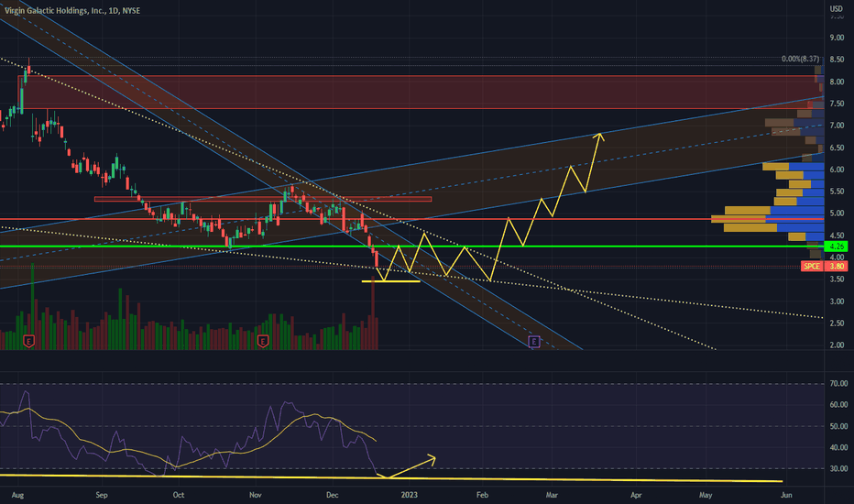Viewport: 854px width, 504px height.
Task: Click the Apr label on time axis
Action: [x=636, y=495]
